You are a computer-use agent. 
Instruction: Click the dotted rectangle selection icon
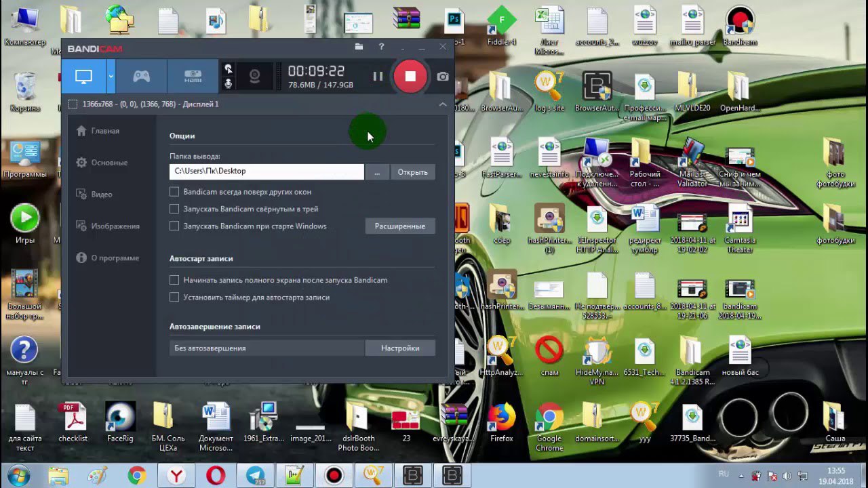73,104
